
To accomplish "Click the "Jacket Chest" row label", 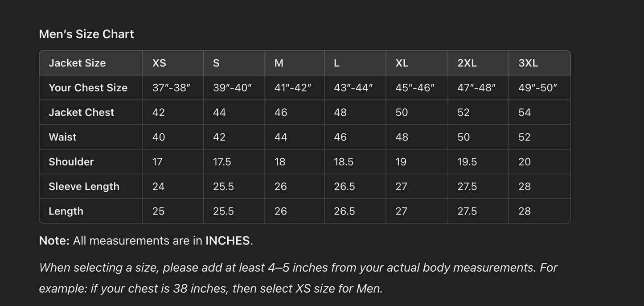I will tap(81, 112).
